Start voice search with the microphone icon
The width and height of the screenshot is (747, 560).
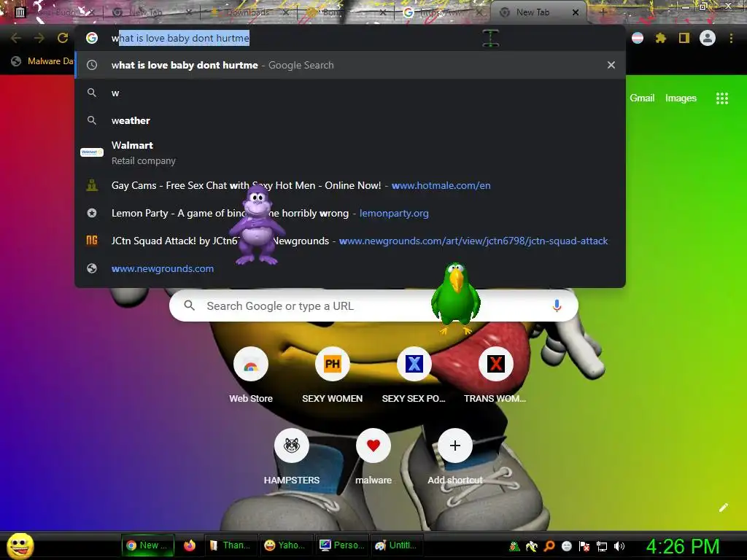click(557, 306)
